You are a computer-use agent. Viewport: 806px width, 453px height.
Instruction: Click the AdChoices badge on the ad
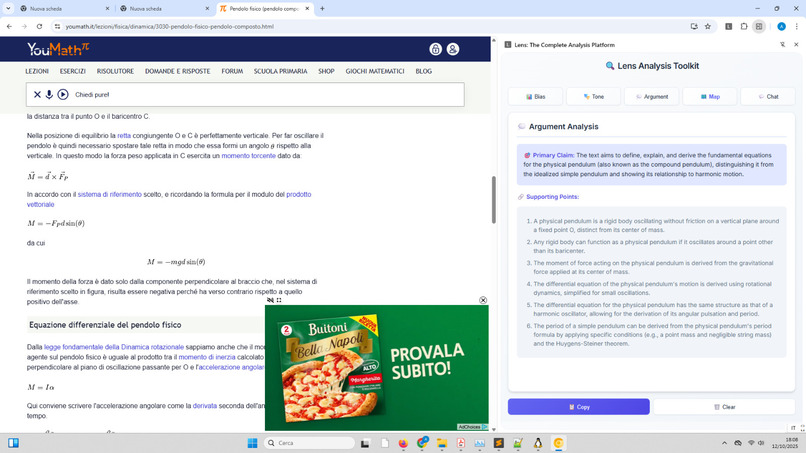(472, 427)
